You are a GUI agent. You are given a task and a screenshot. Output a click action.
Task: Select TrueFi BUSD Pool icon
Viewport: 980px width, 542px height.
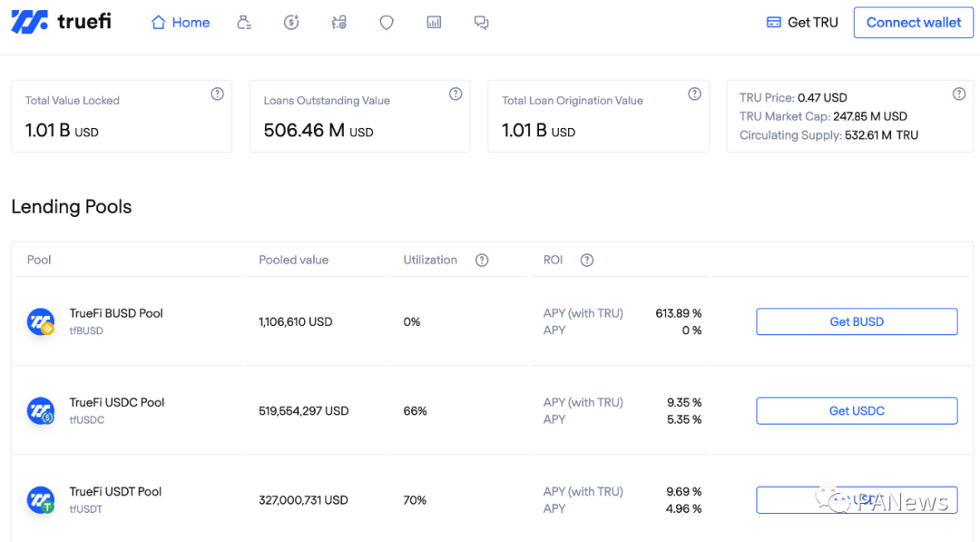click(x=41, y=322)
